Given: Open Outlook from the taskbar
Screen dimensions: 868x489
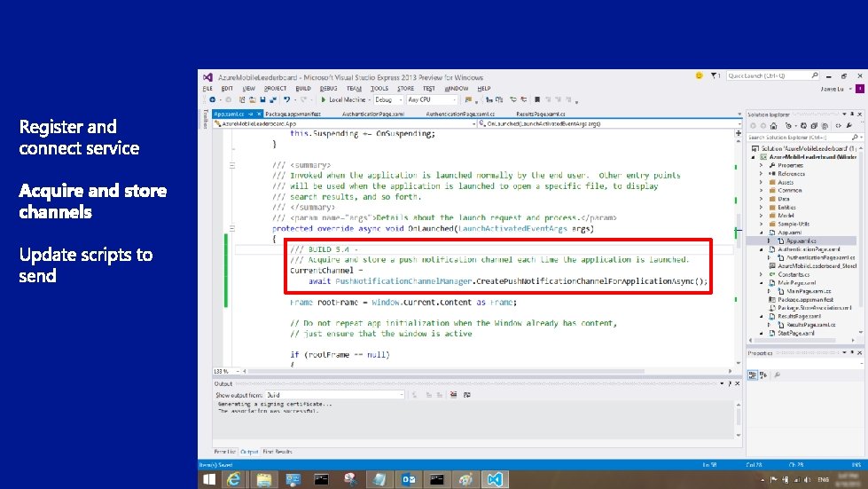Looking at the screenshot, I should click(408, 479).
